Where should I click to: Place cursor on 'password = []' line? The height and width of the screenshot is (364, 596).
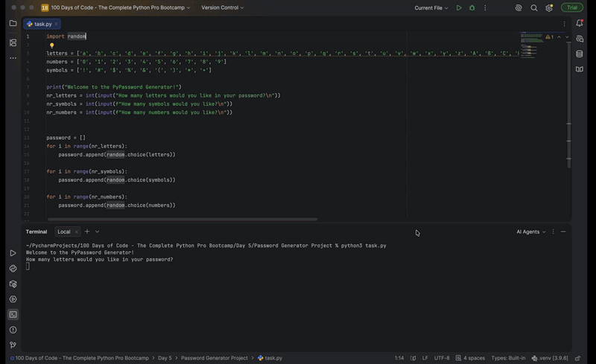66,138
